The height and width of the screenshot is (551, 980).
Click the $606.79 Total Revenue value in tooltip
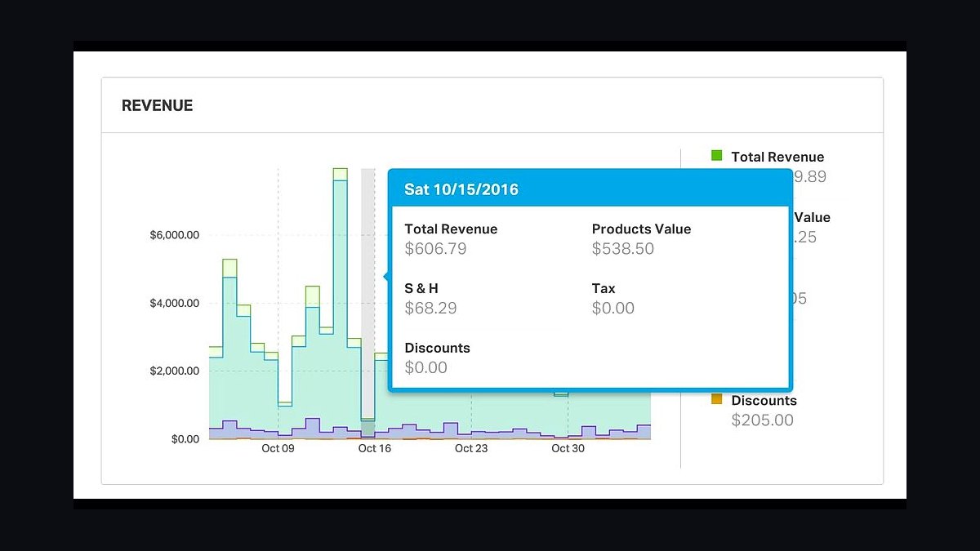coord(435,249)
